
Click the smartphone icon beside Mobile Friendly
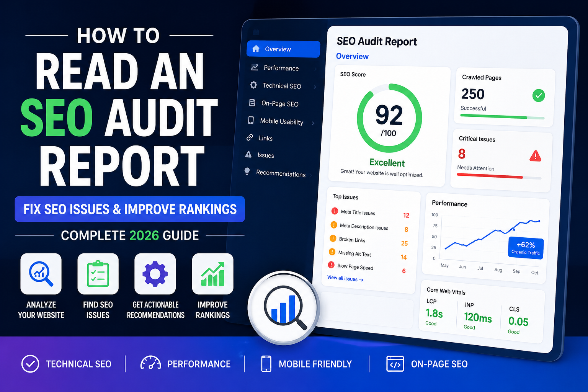pyautogui.click(x=266, y=364)
